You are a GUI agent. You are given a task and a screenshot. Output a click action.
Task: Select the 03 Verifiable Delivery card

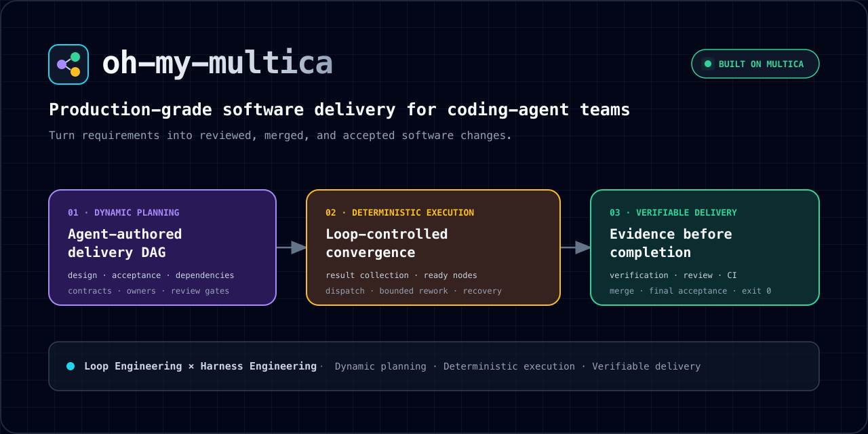tap(705, 248)
